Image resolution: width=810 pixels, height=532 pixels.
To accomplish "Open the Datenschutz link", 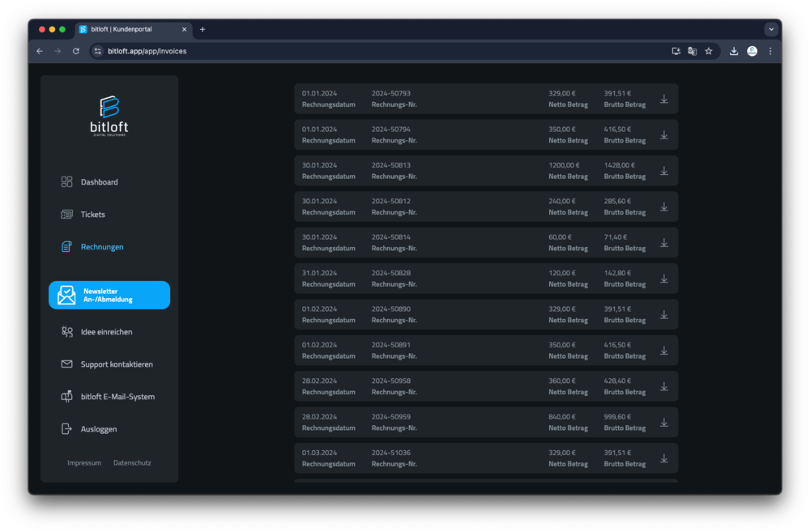I will coord(132,463).
